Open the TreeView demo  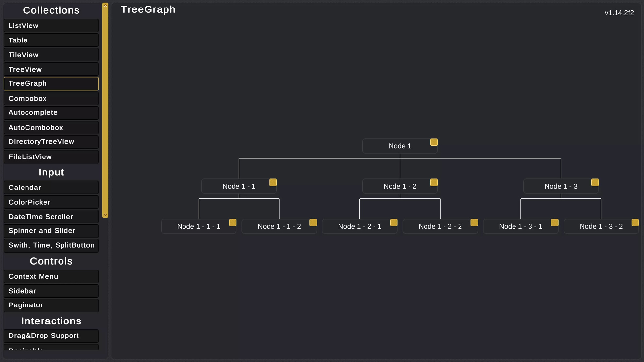[x=51, y=69]
